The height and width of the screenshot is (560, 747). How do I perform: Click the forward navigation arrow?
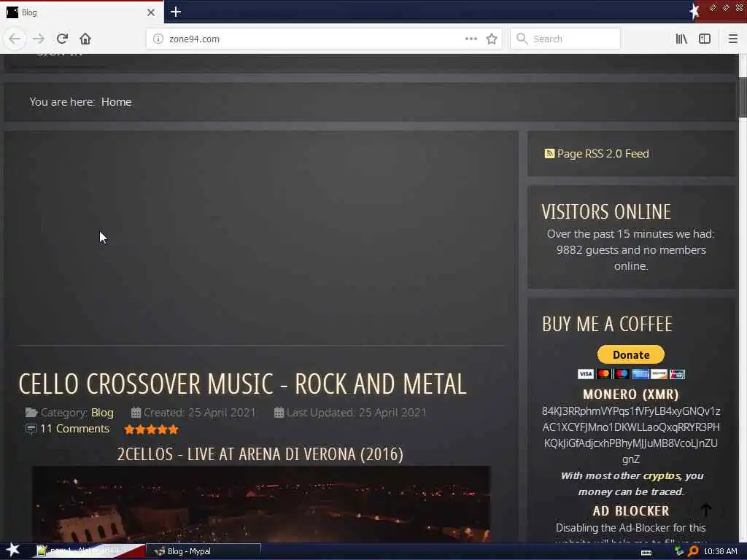(39, 39)
